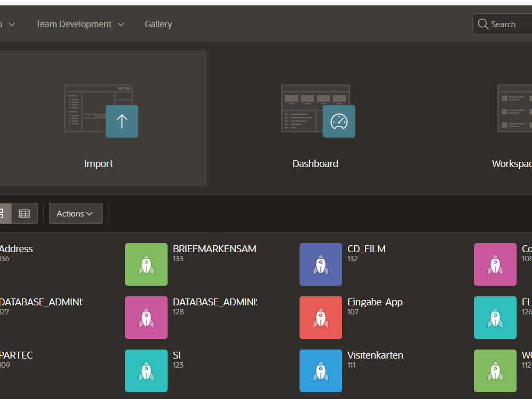Open the Actions dropdown menu

(76, 213)
